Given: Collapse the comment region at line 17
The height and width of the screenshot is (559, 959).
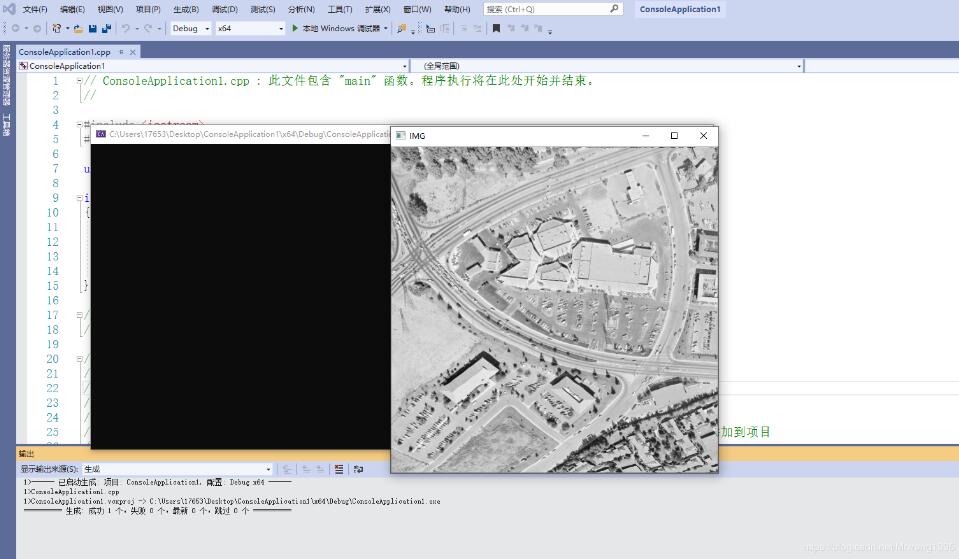Looking at the screenshot, I should point(80,315).
